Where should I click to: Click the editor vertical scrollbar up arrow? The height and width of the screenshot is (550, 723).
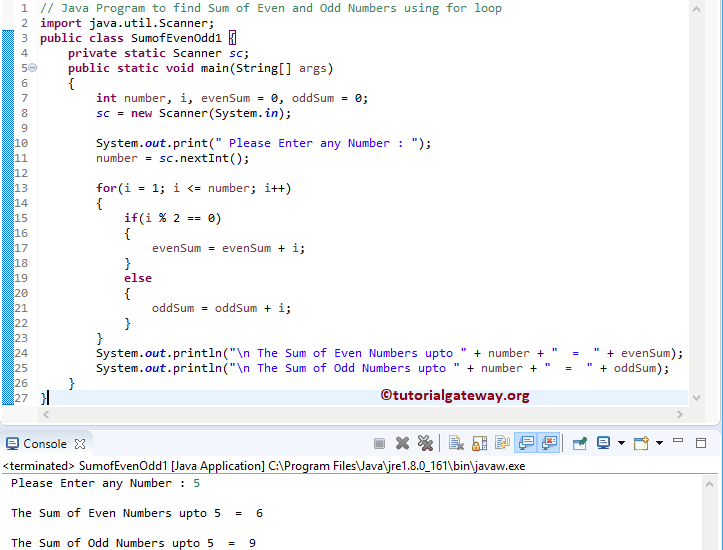coord(696,9)
